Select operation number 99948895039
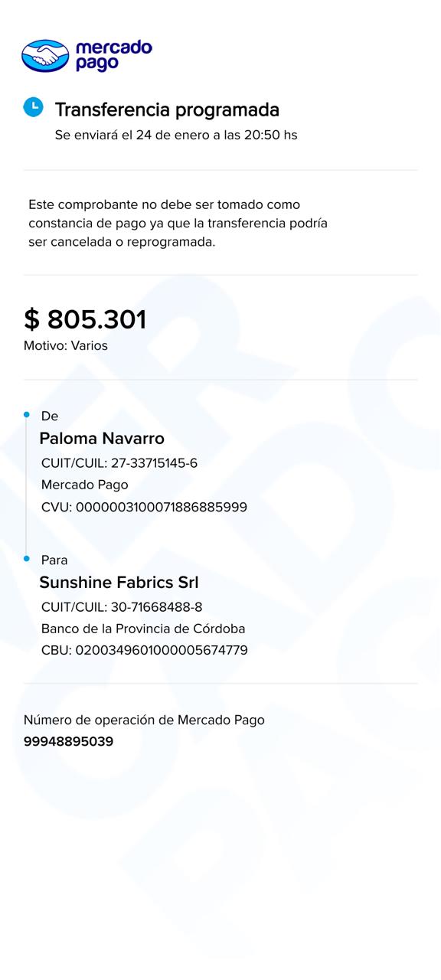 tap(69, 741)
